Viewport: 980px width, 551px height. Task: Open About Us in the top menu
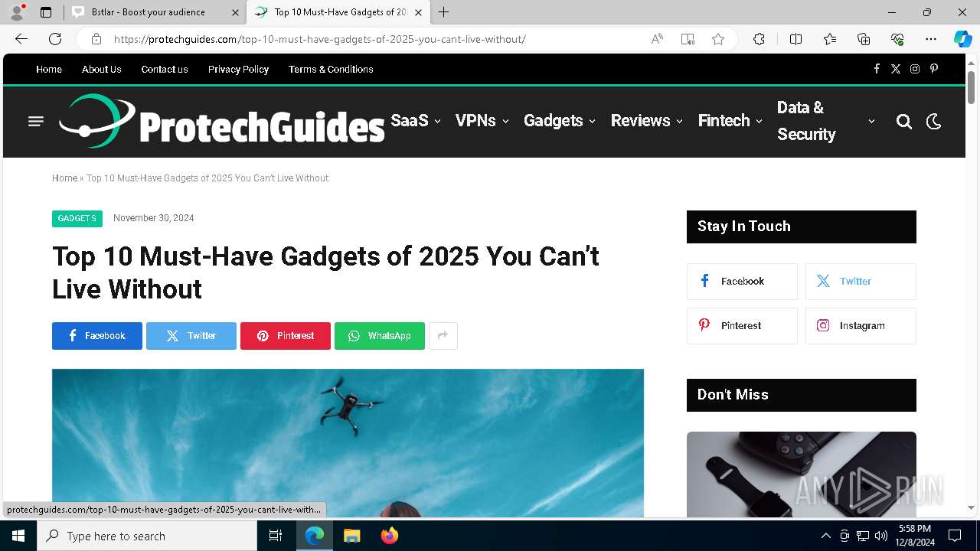pos(102,69)
